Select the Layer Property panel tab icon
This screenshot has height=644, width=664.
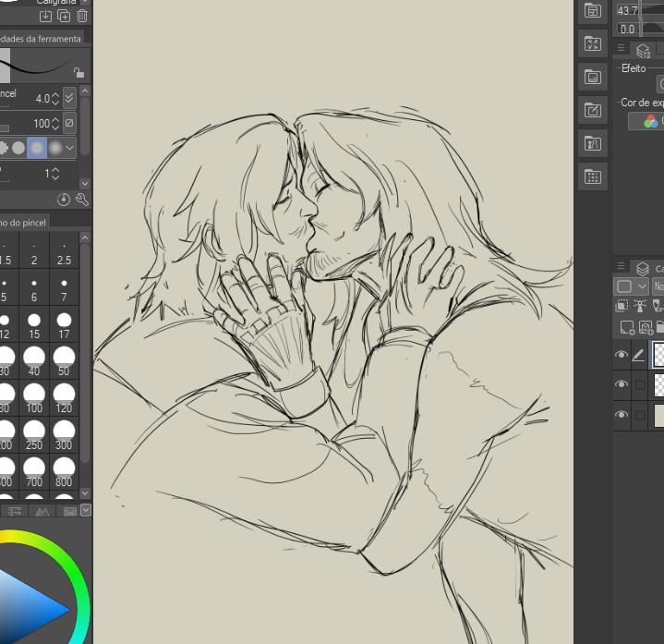coord(643,51)
